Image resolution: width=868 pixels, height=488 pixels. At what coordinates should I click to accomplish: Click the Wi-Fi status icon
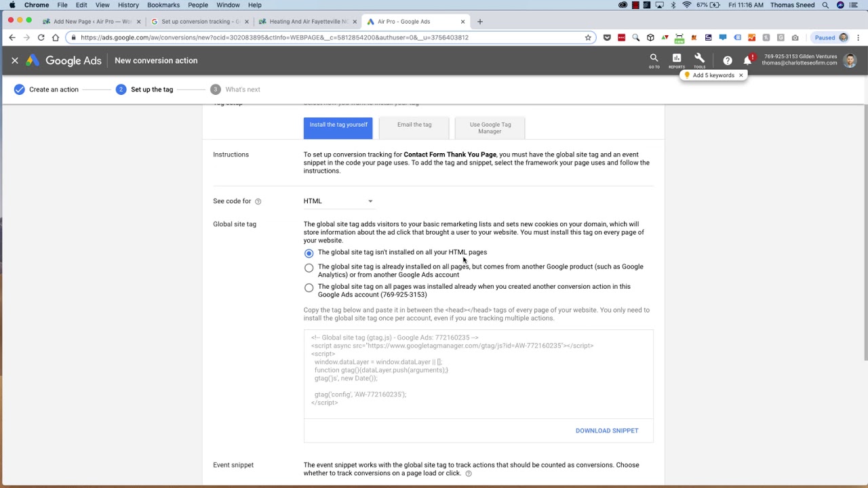point(686,5)
